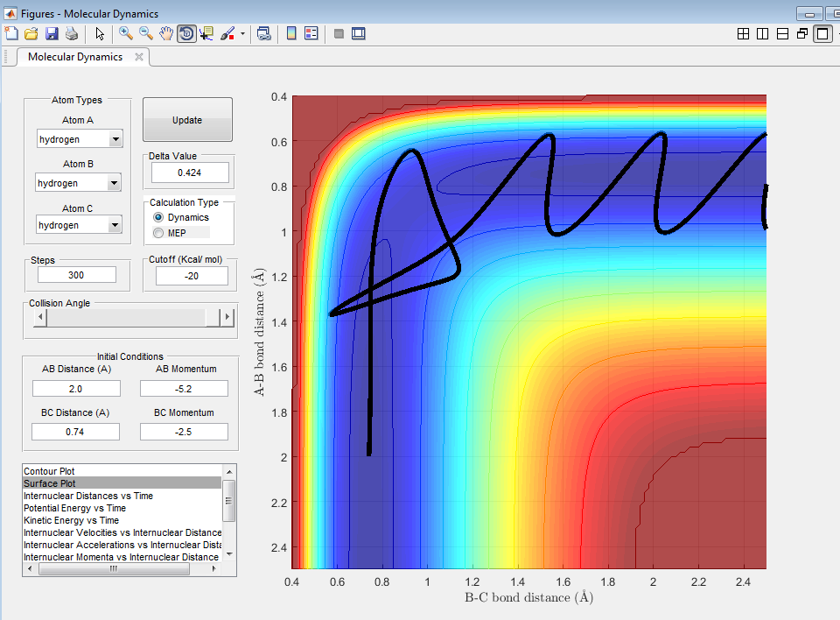This screenshot has height=620, width=840.
Task: Open the Atom A dropdown
Action: (x=80, y=139)
